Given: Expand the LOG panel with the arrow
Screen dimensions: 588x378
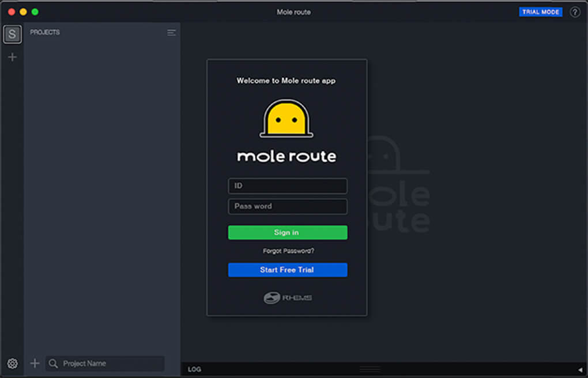Looking at the screenshot, I should pos(580,369).
